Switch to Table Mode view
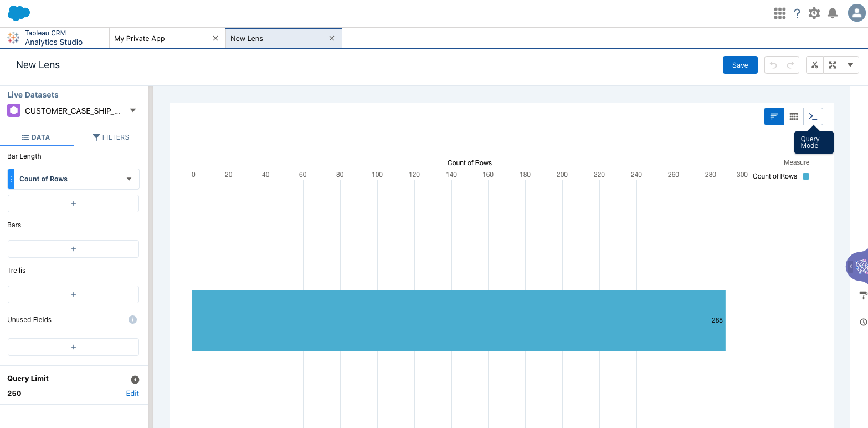 [793, 116]
